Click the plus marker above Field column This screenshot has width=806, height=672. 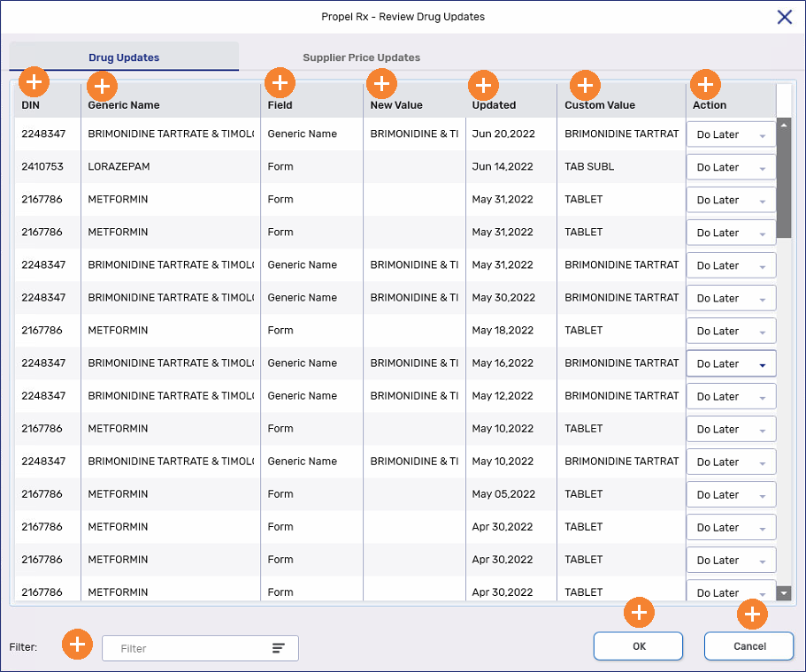(280, 82)
